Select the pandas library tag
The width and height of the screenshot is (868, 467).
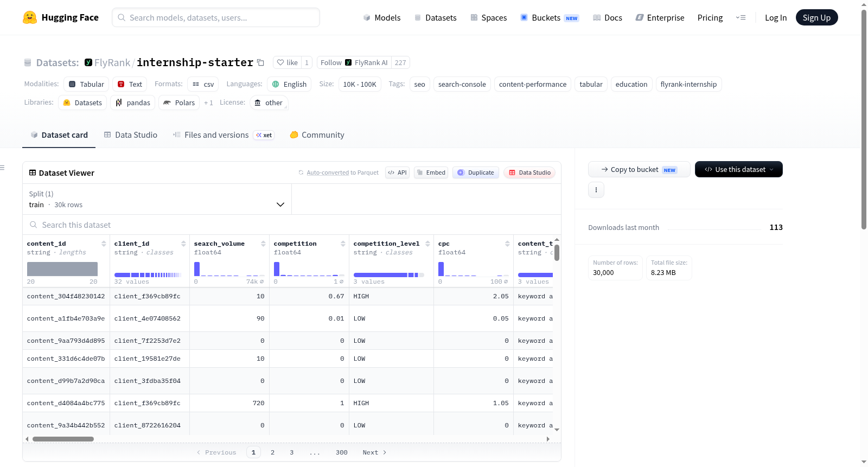(133, 103)
